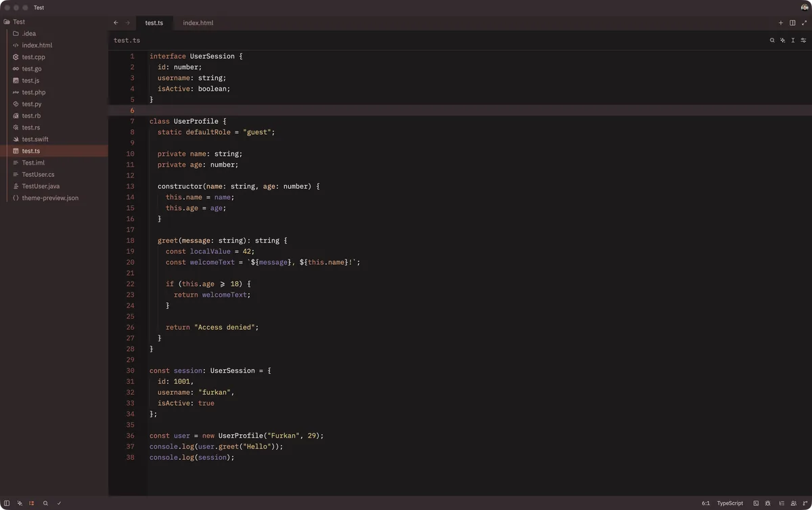The width and height of the screenshot is (812, 510).
Task: Click 'console' on line 38
Action: pyautogui.click(x=164, y=457)
